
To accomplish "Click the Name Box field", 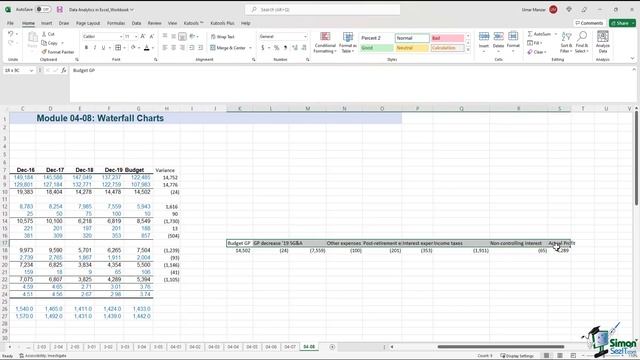I will (x=18, y=70).
